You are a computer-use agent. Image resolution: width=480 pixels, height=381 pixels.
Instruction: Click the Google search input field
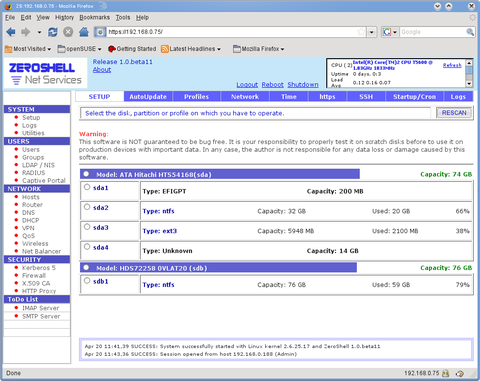point(433,32)
